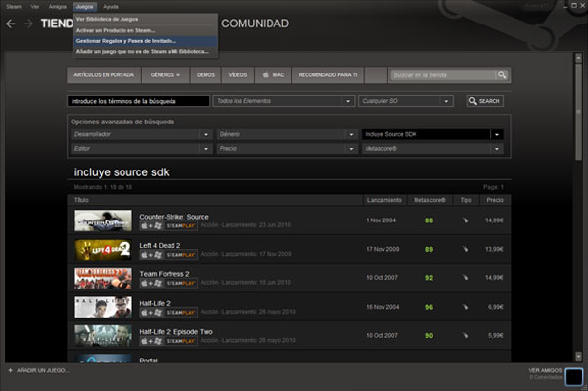588x391 pixels.
Task: Expand the Desarrollador filter dropdown
Action: tap(141, 134)
